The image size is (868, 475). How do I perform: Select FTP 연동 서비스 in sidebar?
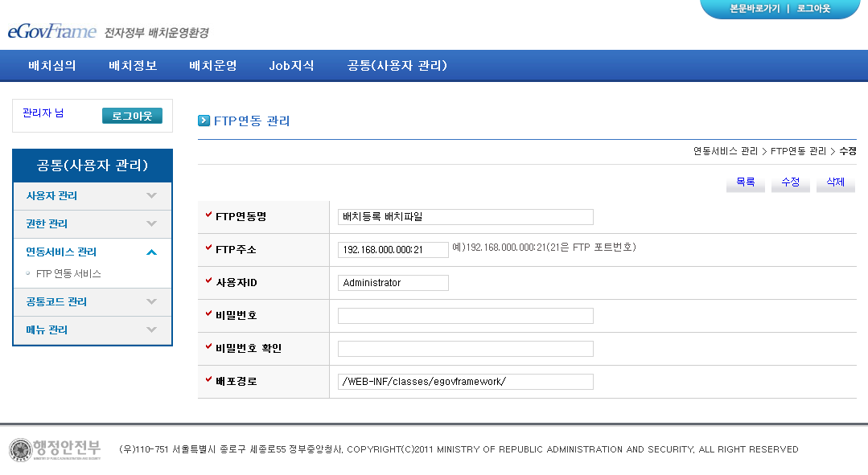pos(68,273)
